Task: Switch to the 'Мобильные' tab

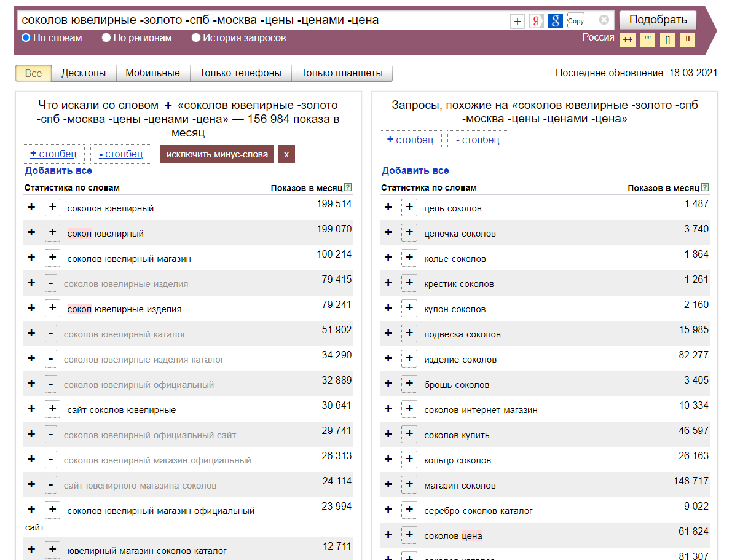Action: 152,73
